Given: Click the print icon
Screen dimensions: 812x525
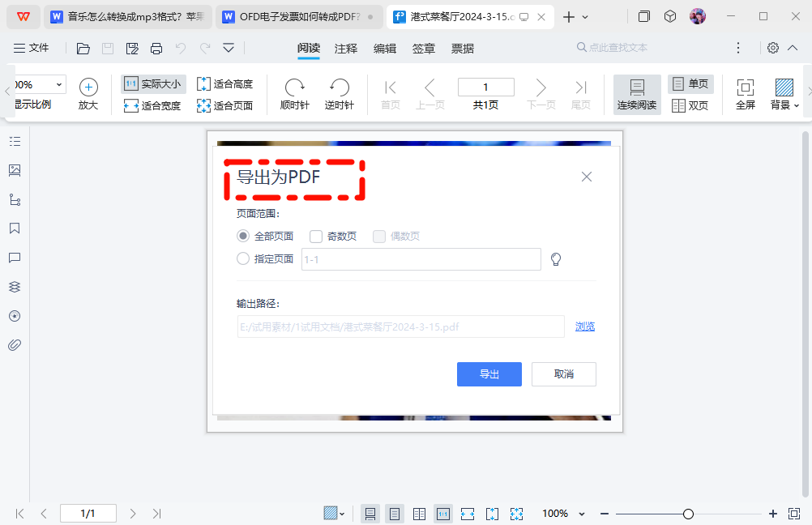Looking at the screenshot, I should pyautogui.click(x=156, y=49).
